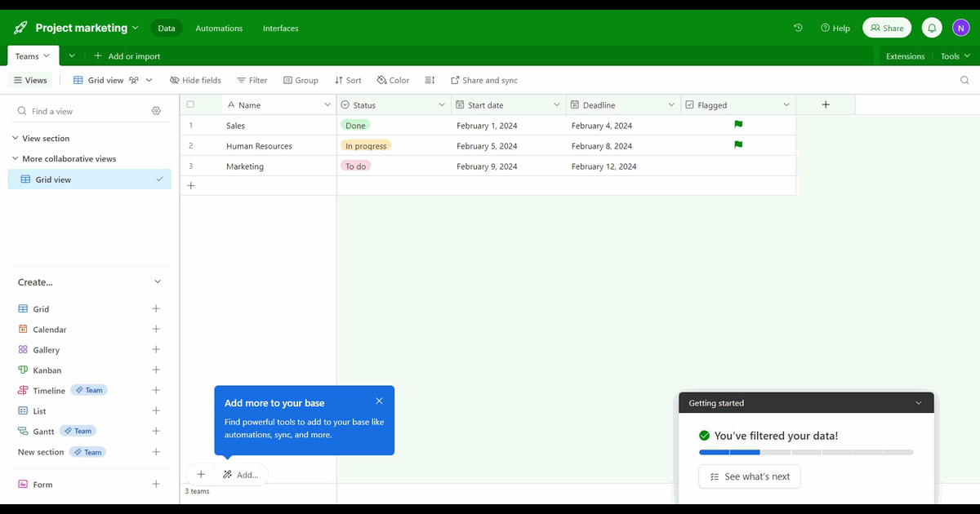
Task: Open the user account avatar N
Action: pos(961,28)
